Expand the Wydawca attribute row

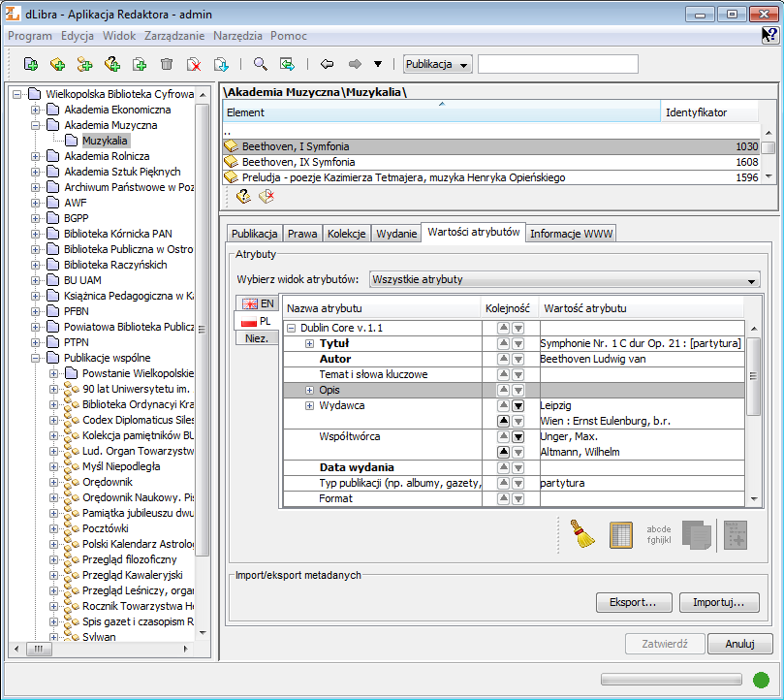(309, 406)
